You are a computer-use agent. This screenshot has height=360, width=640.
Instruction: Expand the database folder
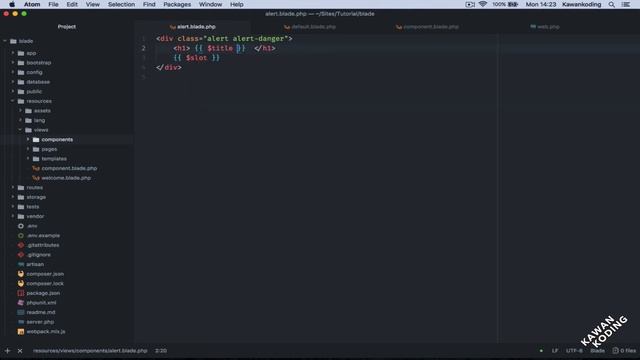pyautogui.click(x=13, y=82)
